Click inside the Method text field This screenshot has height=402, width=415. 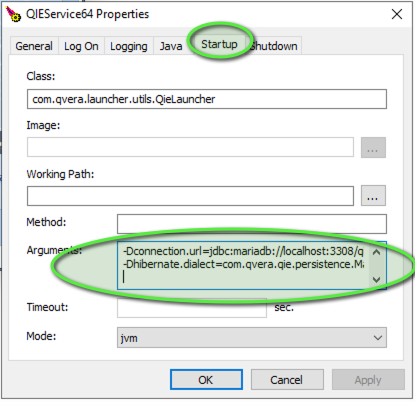[252, 224]
